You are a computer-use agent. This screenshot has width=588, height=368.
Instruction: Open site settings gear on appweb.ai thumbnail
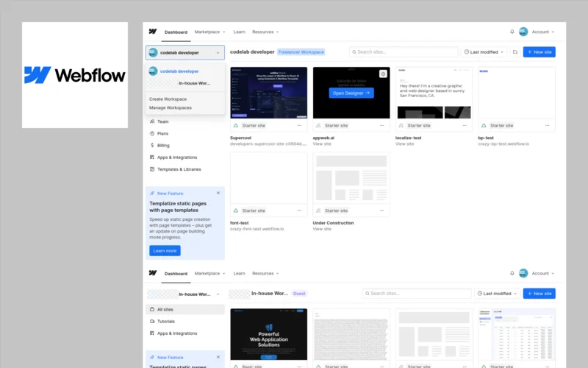pyautogui.click(x=383, y=74)
